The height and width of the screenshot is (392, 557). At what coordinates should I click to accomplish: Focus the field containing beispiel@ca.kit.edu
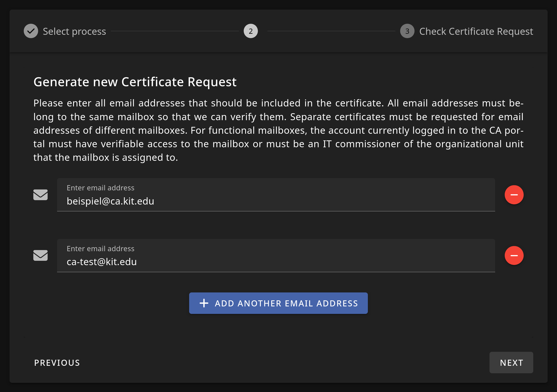[x=276, y=201]
